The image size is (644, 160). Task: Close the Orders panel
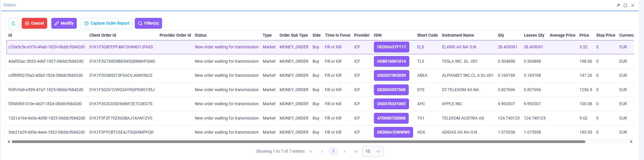point(633,5)
